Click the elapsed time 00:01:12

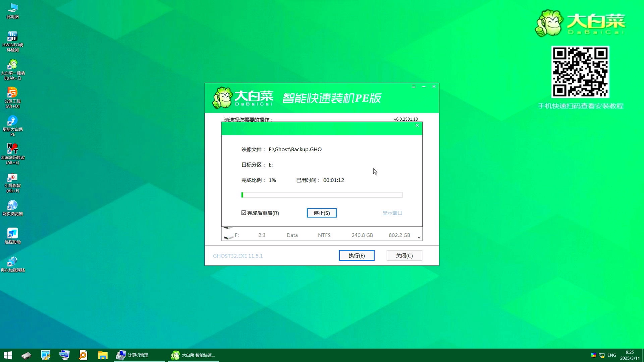click(x=334, y=180)
